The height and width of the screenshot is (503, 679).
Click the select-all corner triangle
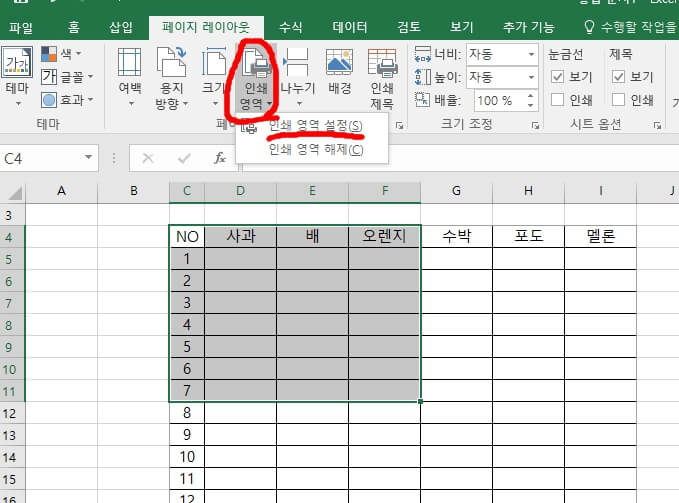tap(15, 193)
